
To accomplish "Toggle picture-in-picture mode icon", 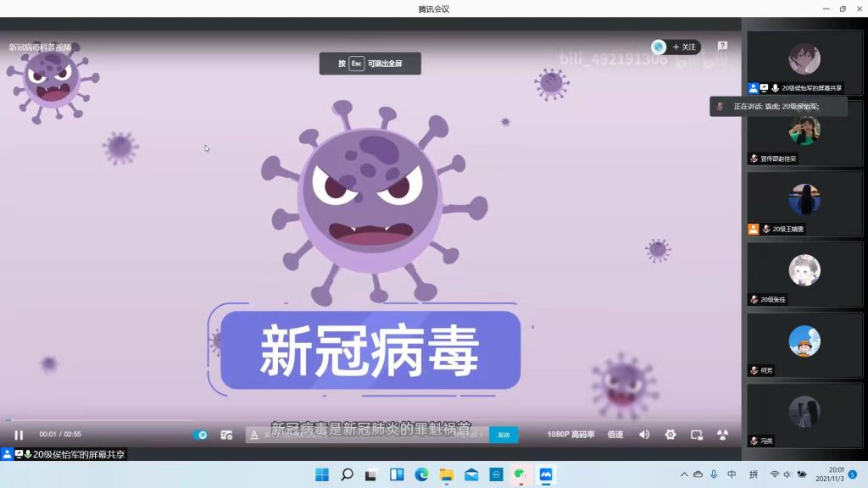I will click(x=697, y=435).
